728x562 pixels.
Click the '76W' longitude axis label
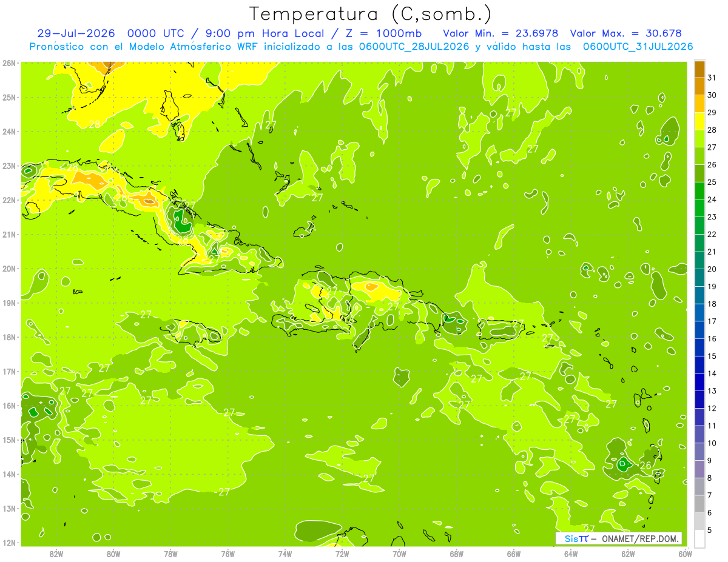[x=227, y=554]
